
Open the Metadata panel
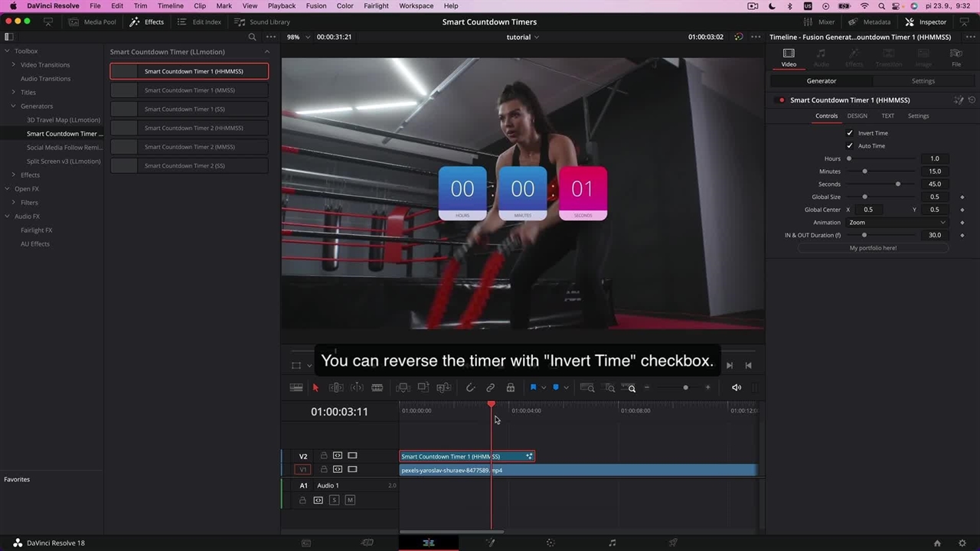point(870,22)
